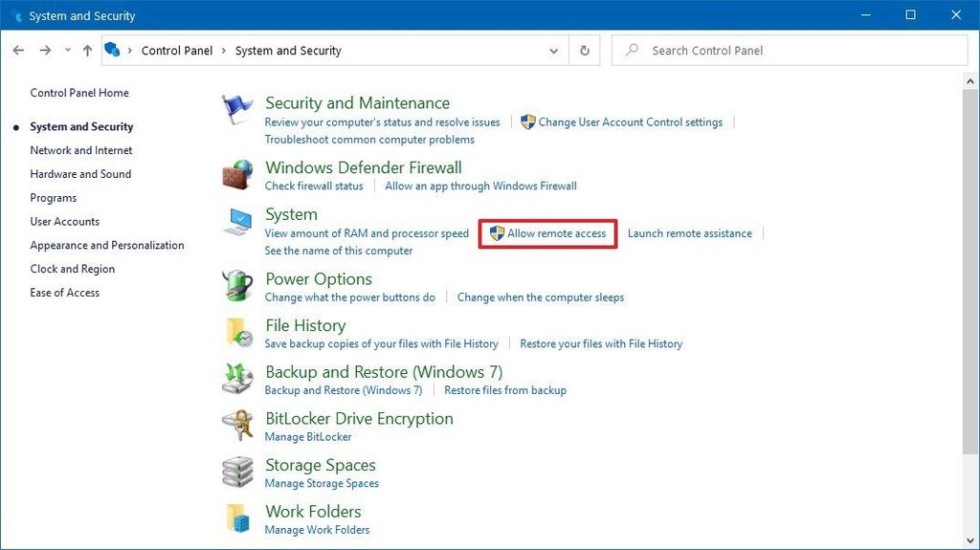Viewport: 980px width, 550px height.
Task: Click the Storage Spaces drives icon
Action: [x=237, y=473]
